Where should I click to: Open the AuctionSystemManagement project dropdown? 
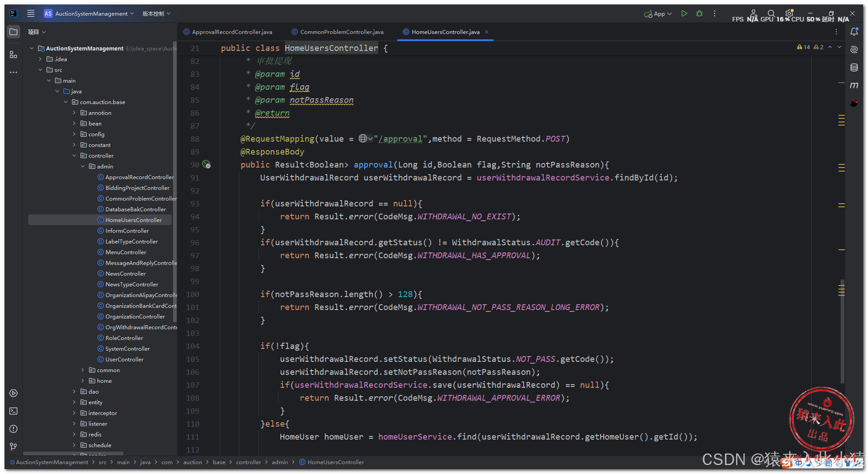[x=89, y=13]
